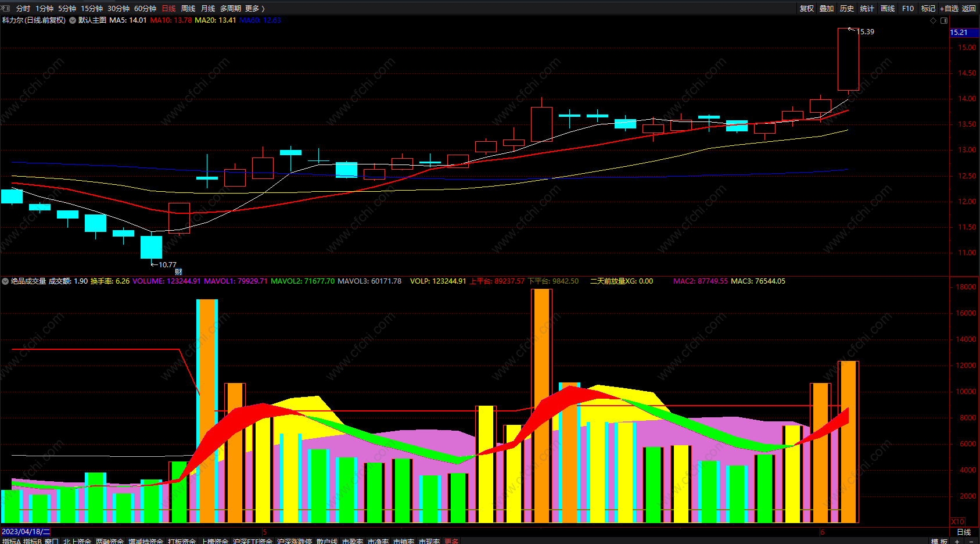Click the 换手率: 6.26 turnover label
The width and height of the screenshot is (980, 544).
click(110, 281)
